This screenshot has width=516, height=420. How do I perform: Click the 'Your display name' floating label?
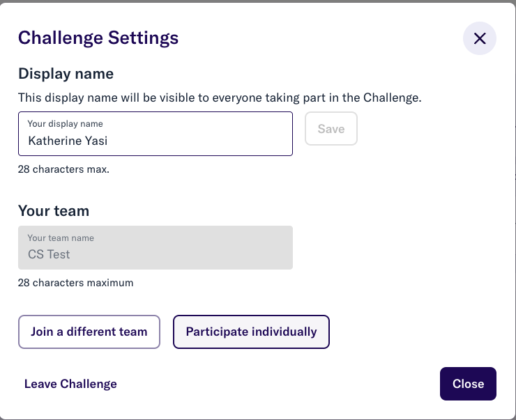65,124
